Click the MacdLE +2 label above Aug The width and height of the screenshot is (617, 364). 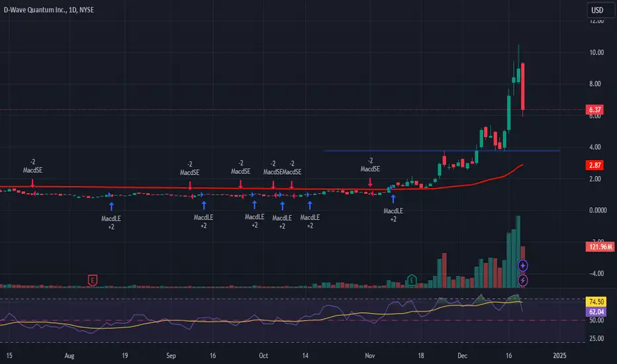(111, 222)
